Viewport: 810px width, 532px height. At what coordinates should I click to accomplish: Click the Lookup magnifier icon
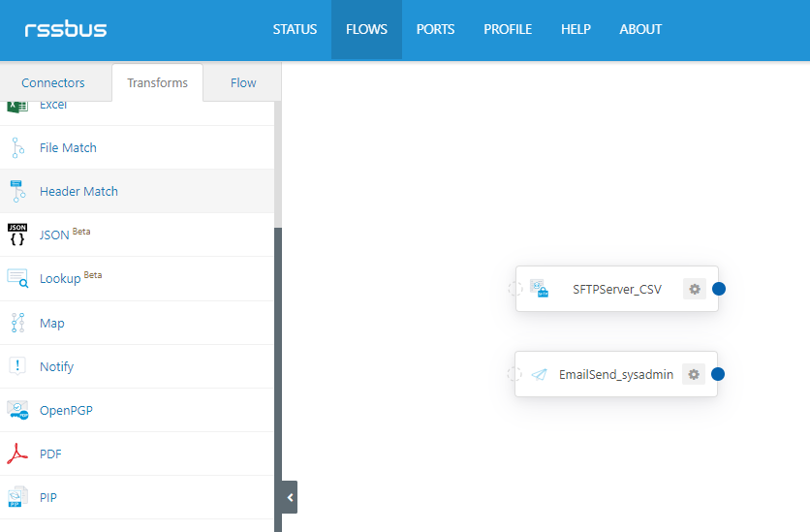pyautogui.click(x=17, y=278)
